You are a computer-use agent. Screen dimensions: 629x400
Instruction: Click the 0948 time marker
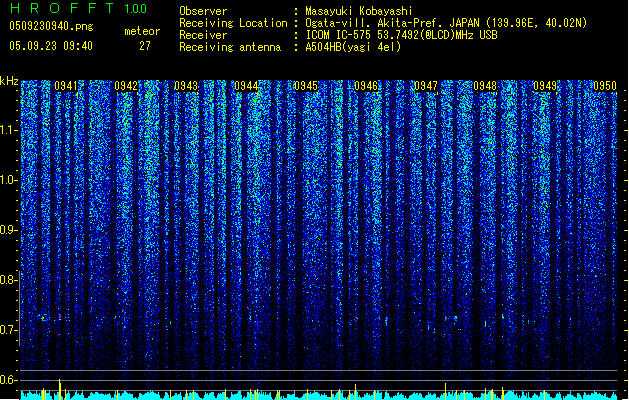(485, 86)
